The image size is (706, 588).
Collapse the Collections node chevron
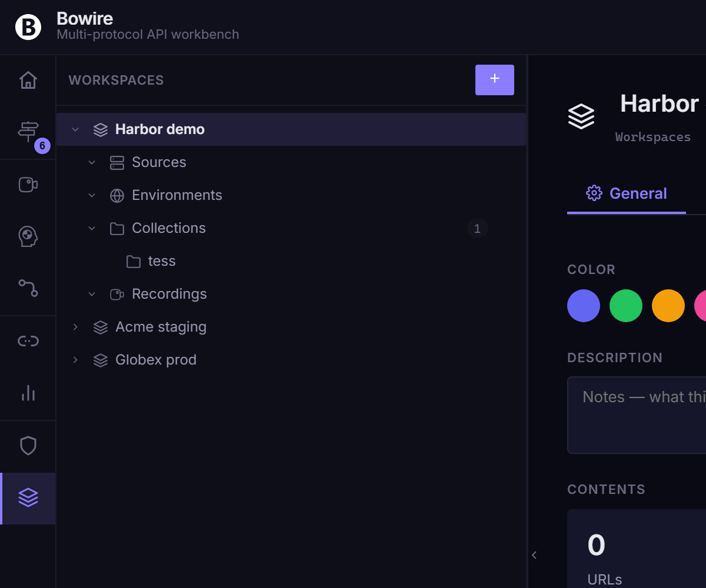click(92, 228)
